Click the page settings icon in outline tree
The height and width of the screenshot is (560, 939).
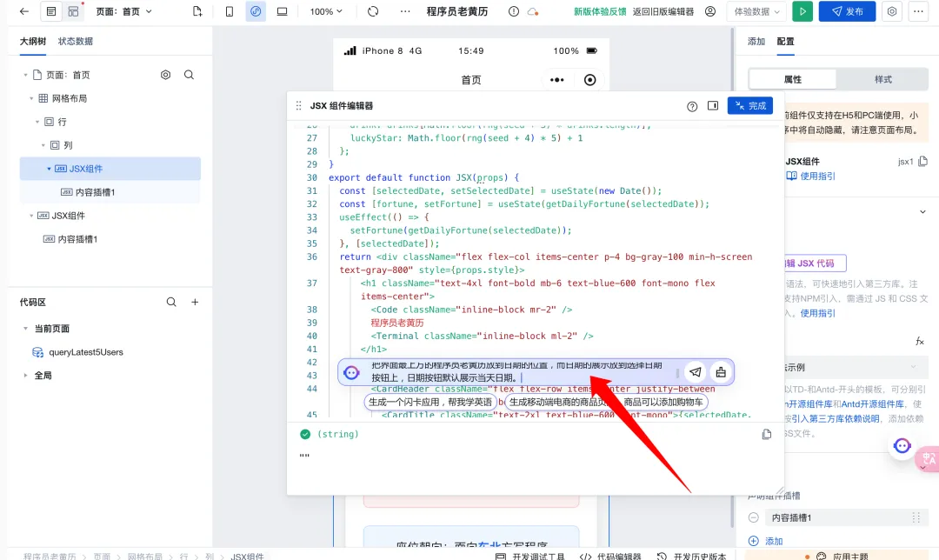coord(166,75)
